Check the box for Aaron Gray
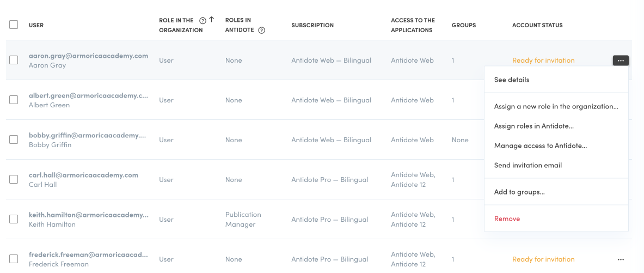This screenshot has width=644, height=273. pos(14,60)
